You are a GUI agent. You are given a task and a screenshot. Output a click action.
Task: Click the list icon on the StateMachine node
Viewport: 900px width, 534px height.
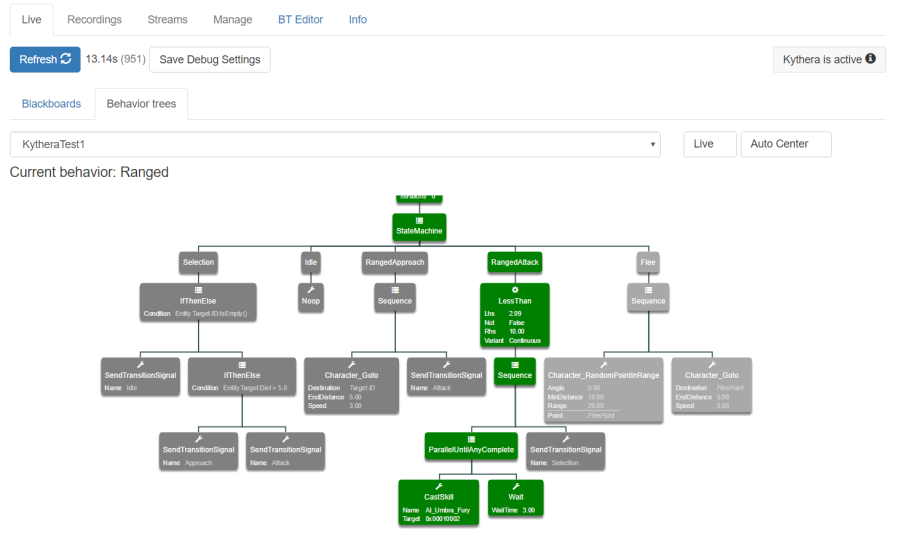click(419, 220)
